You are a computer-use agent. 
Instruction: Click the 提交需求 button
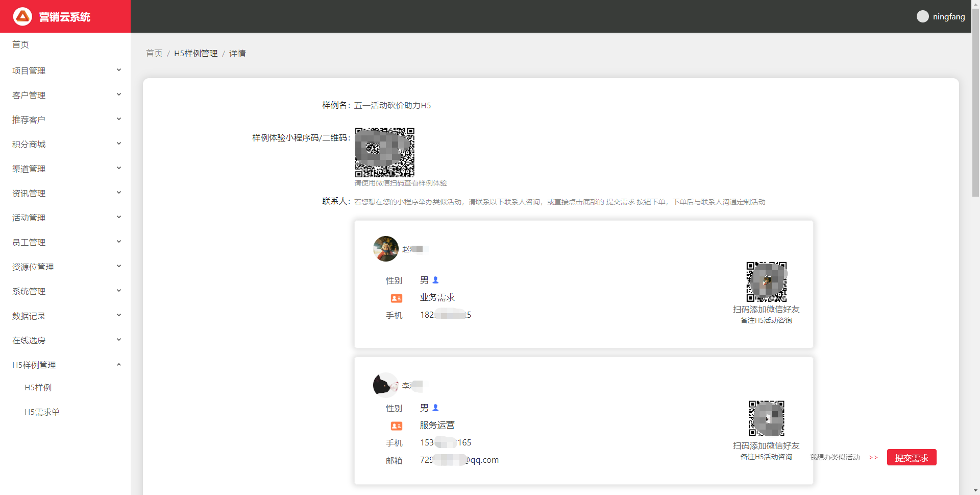(x=912, y=458)
